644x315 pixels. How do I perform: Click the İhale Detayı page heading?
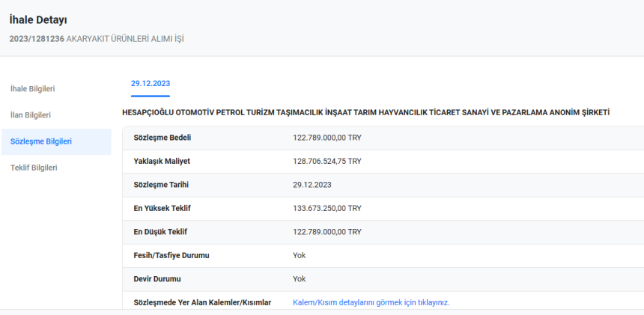tap(38, 19)
